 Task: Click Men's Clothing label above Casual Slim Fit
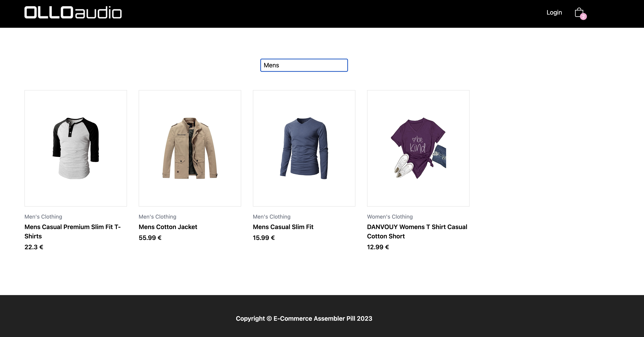[272, 217]
